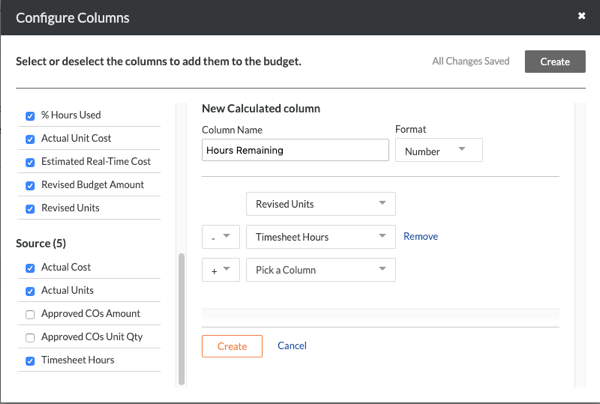Toggle the Actual Unit Cost checkbox
The height and width of the screenshot is (404, 600).
click(x=30, y=139)
